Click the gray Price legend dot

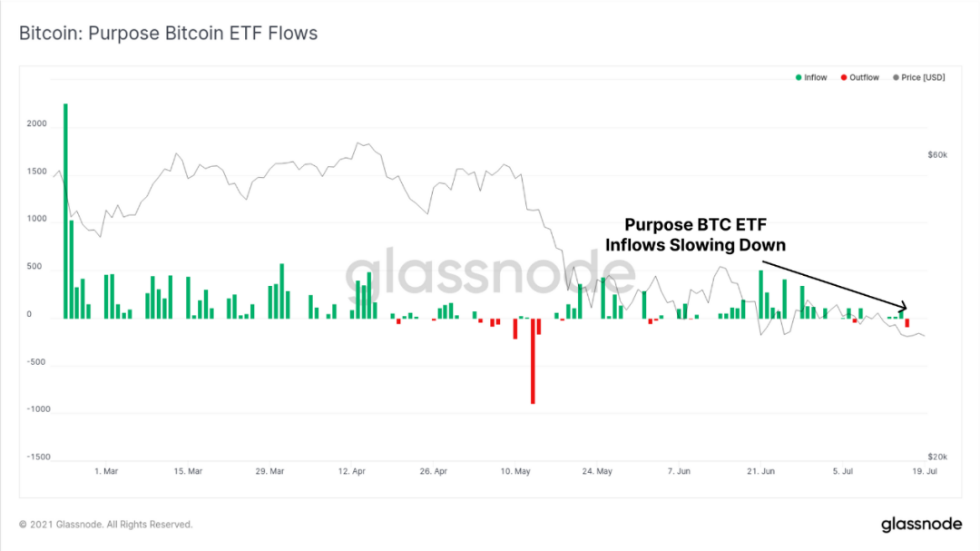click(x=896, y=77)
